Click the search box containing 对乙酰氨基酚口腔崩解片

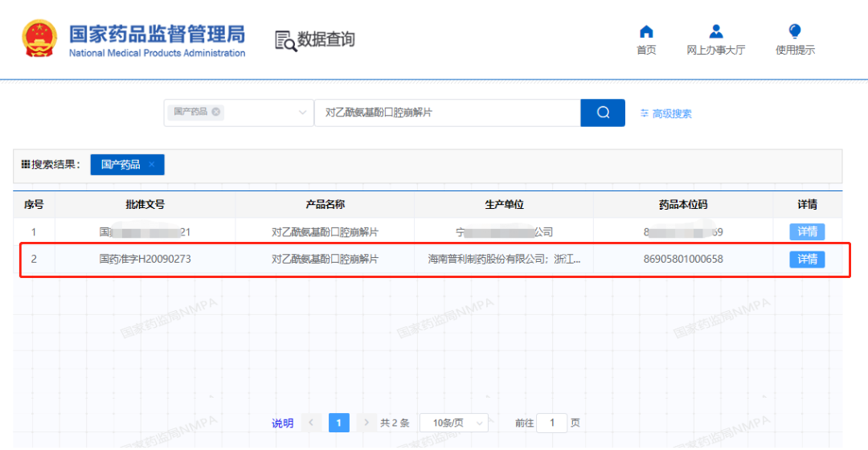click(446, 112)
